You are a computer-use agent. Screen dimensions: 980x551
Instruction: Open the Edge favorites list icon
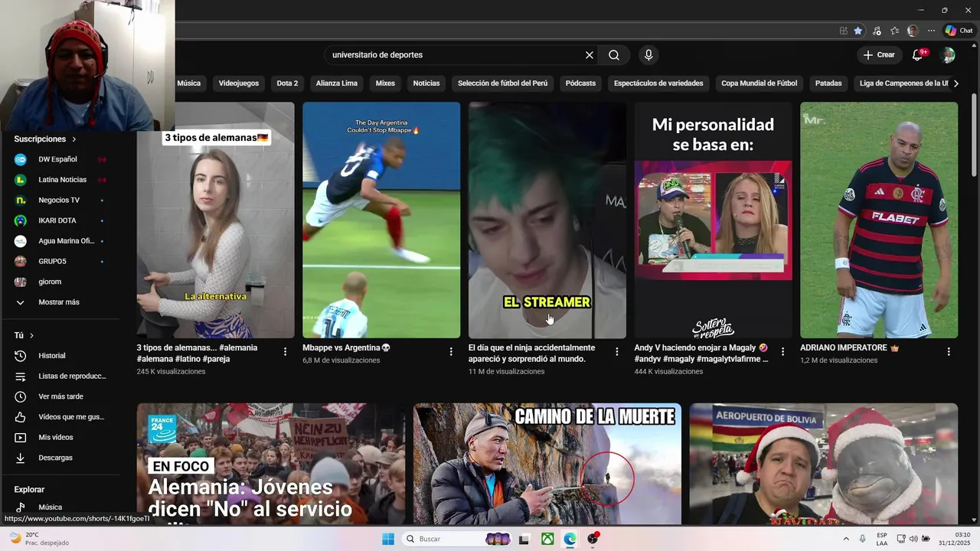coord(895,31)
